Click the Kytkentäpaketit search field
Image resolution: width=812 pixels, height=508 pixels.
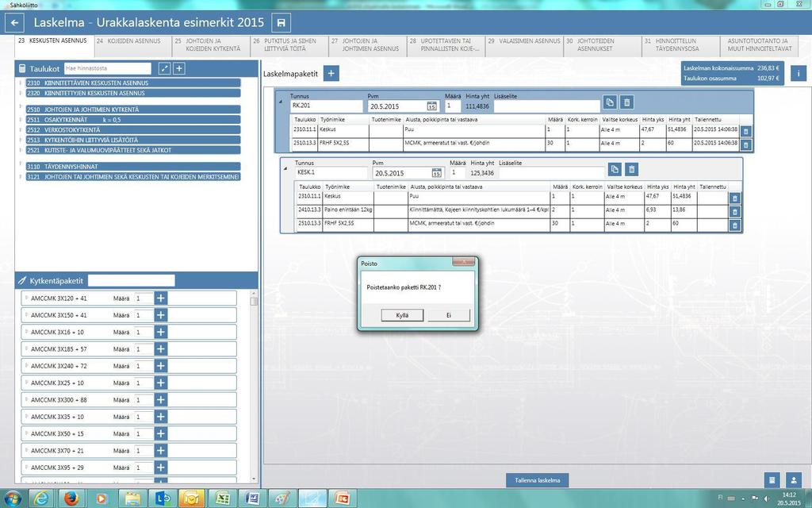click(x=132, y=280)
